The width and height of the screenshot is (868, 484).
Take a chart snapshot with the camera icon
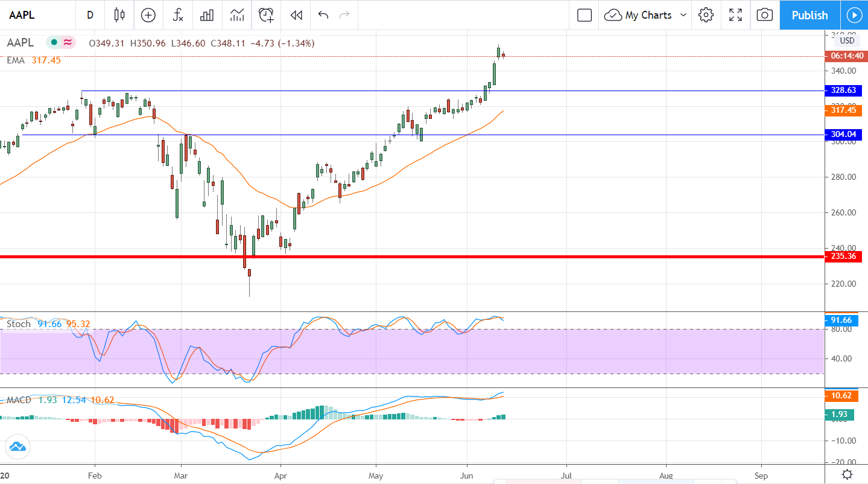(x=765, y=15)
